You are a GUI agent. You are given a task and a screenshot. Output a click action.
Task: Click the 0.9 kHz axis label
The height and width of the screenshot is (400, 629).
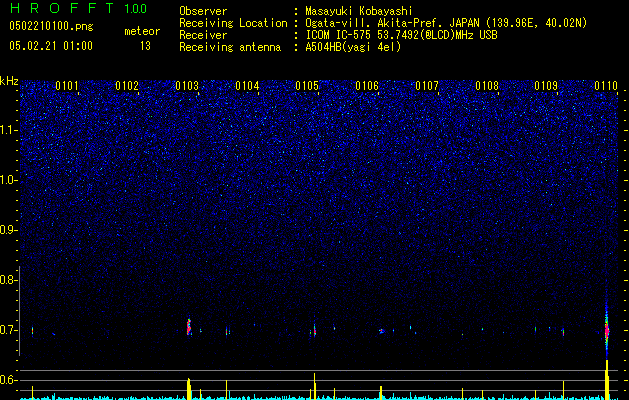[x=8, y=230]
